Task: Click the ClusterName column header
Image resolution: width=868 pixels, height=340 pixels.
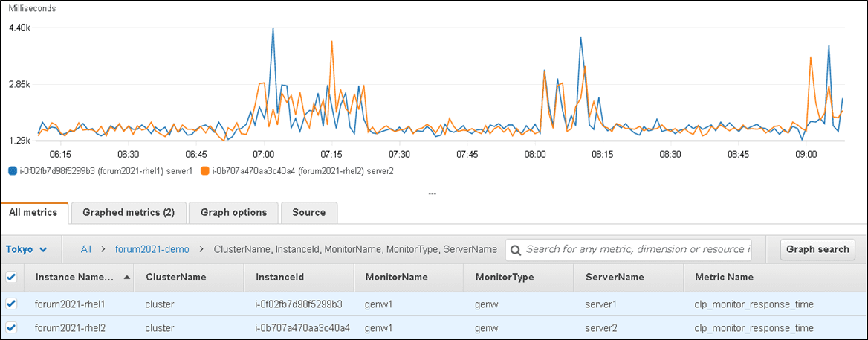Action: (176, 277)
